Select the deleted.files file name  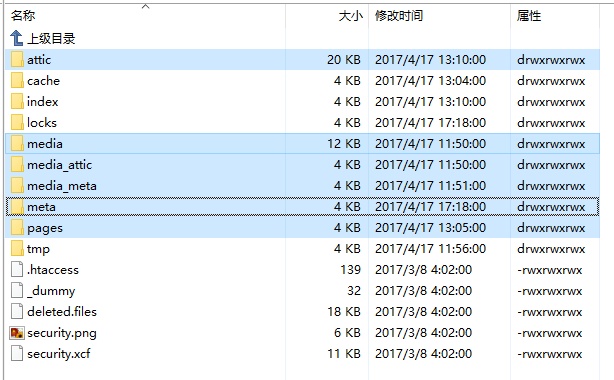[x=62, y=312]
